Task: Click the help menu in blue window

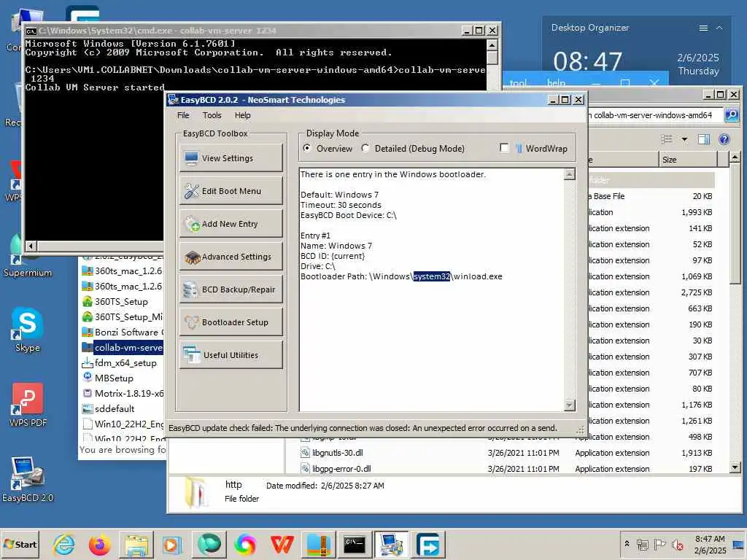Action: 556,83
